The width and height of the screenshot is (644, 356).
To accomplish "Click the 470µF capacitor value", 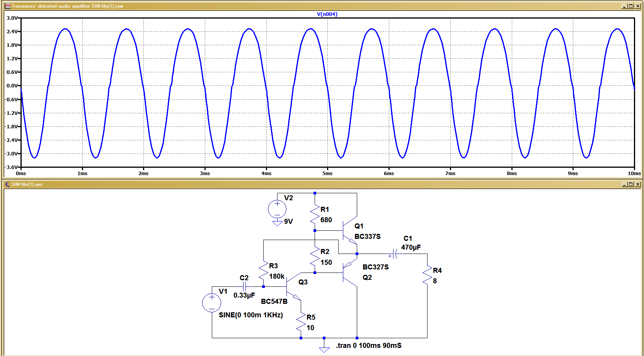I will point(411,247).
